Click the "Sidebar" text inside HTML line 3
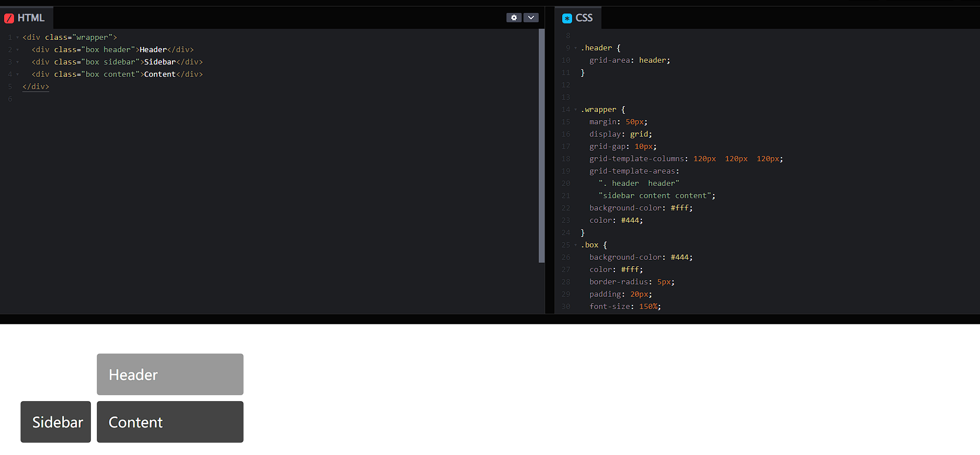Image resolution: width=980 pixels, height=455 pixels. point(160,62)
